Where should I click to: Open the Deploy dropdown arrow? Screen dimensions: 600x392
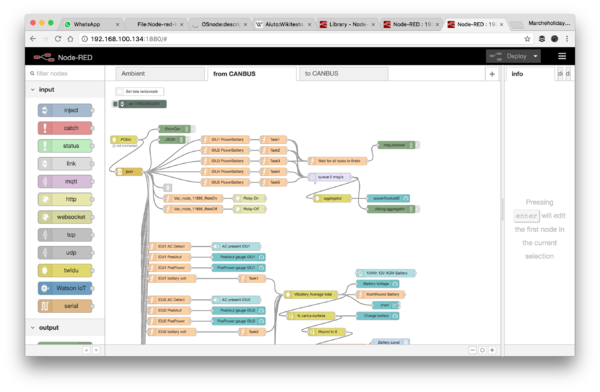coord(535,56)
